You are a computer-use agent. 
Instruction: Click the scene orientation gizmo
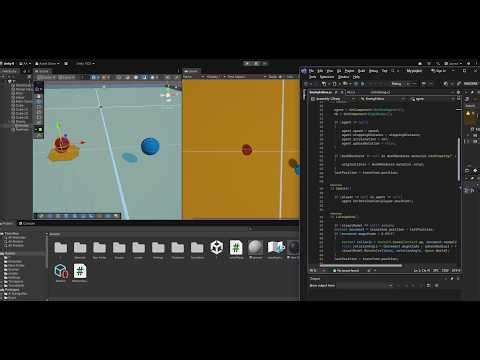tap(168, 95)
